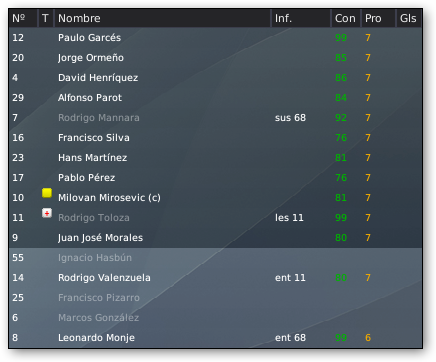Sort players by the Con column header
The height and width of the screenshot is (362, 436).
tap(346, 18)
